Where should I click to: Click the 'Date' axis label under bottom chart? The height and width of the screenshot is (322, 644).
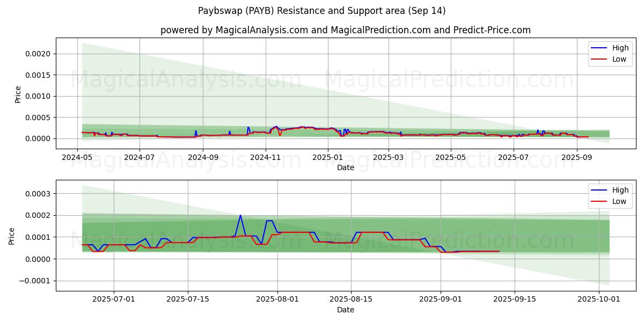pyautogui.click(x=346, y=310)
